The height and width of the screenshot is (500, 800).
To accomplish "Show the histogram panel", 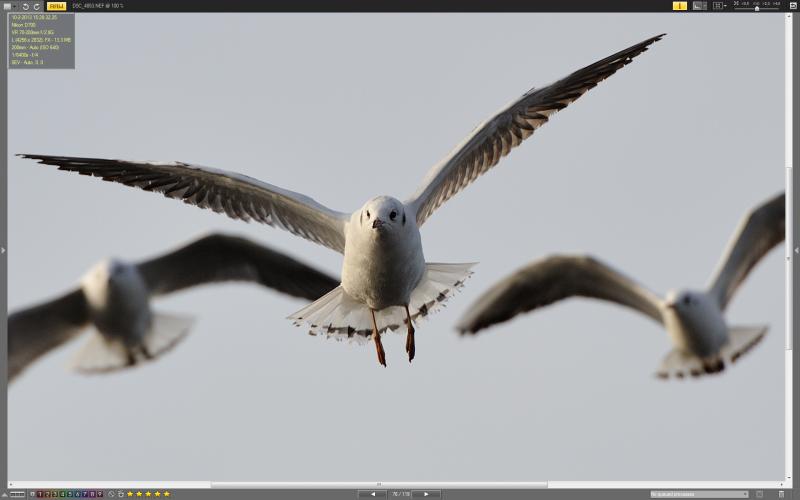I will (x=699, y=6).
